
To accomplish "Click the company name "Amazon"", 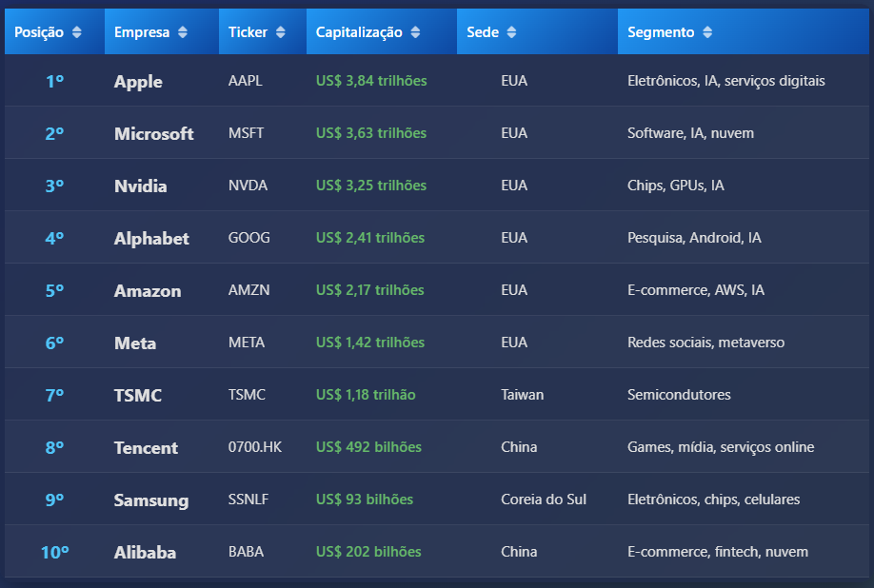I will [148, 290].
